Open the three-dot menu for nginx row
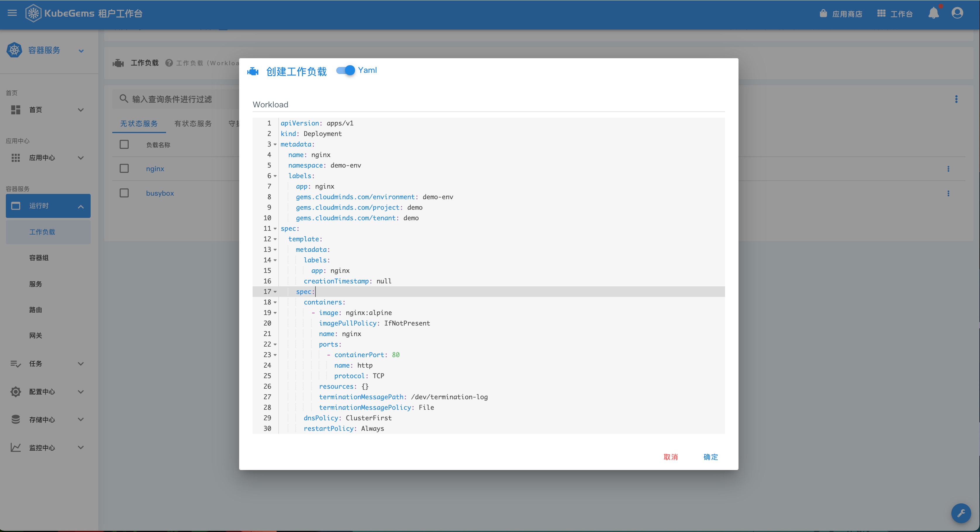 tap(948, 169)
